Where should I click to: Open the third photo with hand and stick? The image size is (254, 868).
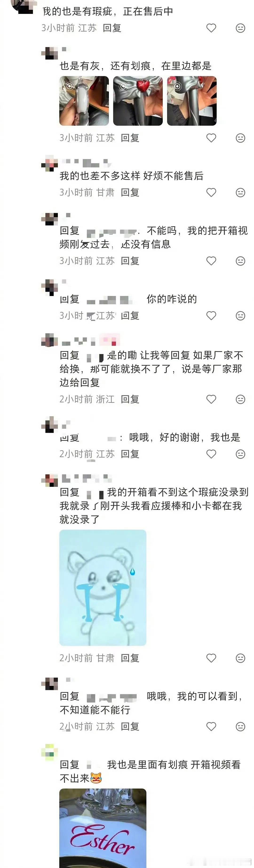pyautogui.click(x=192, y=101)
